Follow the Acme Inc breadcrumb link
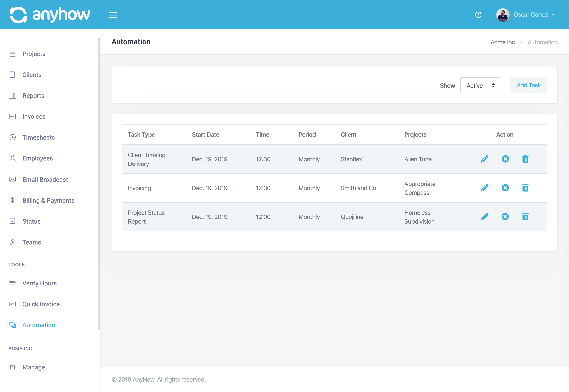This screenshot has height=392, width=569. point(503,42)
